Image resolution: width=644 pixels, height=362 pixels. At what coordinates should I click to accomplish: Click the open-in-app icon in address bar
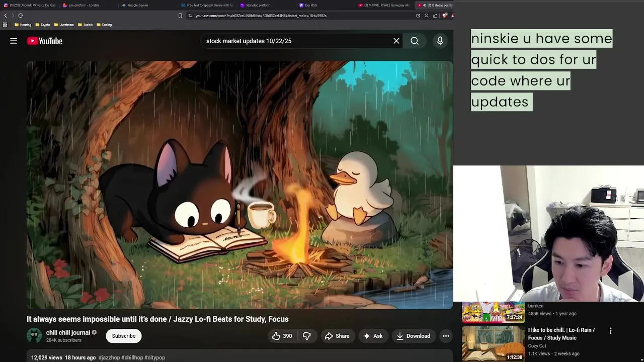pos(418,16)
